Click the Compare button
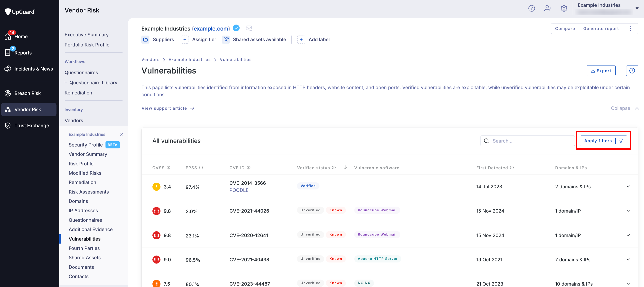644x287 pixels. tap(565, 28)
